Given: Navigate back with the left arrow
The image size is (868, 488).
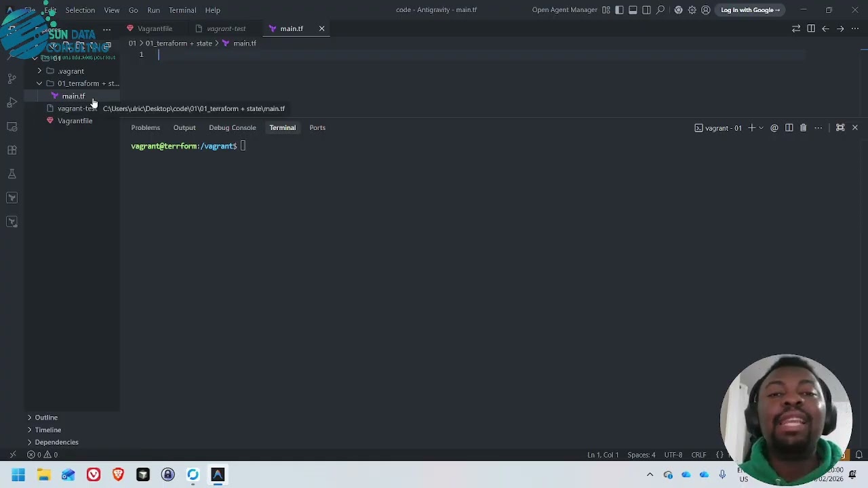Looking at the screenshot, I should click(x=825, y=28).
